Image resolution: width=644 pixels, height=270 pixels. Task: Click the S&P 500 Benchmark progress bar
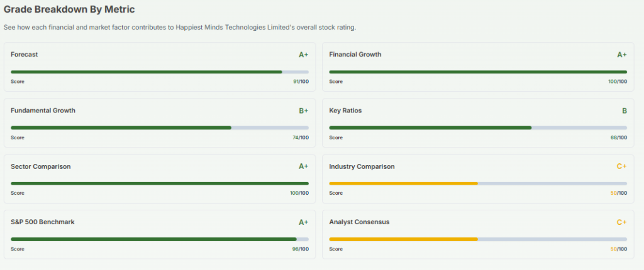pyautogui.click(x=160, y=239)
